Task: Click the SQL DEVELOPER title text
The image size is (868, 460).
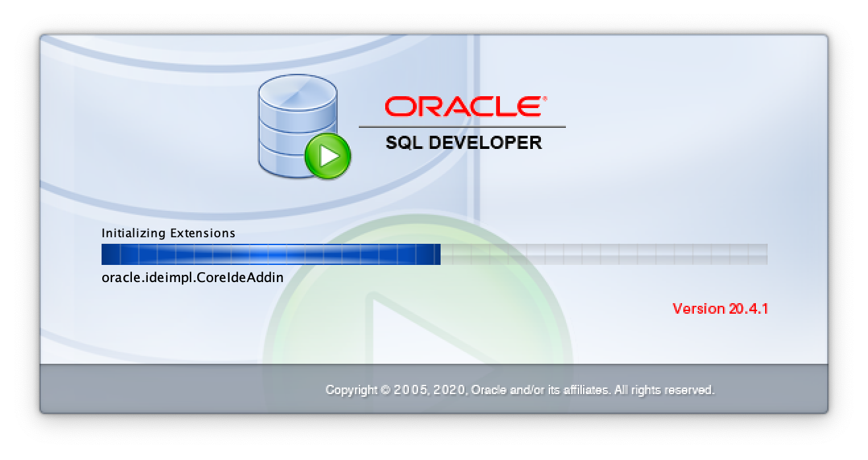Action: (464, 142)
